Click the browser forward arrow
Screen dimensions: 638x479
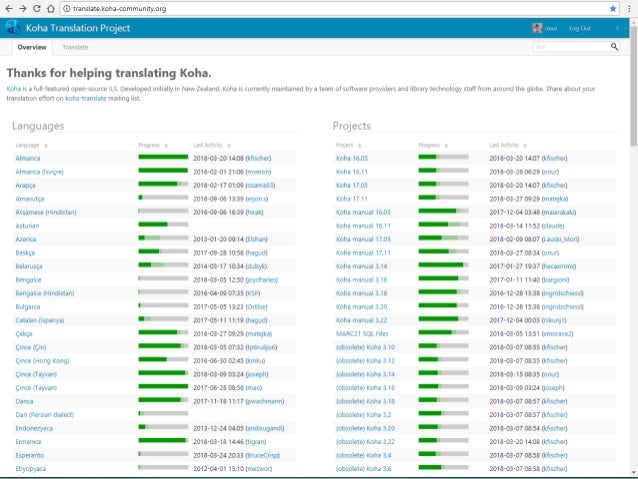click(23, 9)
